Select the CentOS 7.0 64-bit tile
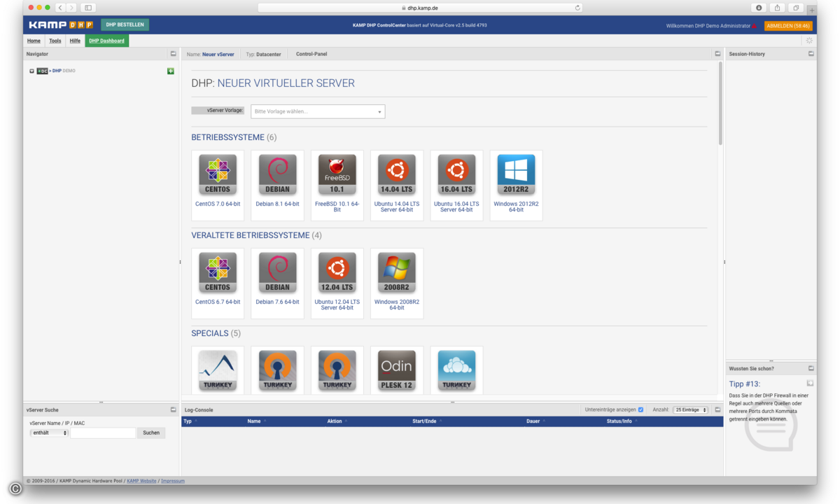 coord(218,185)
